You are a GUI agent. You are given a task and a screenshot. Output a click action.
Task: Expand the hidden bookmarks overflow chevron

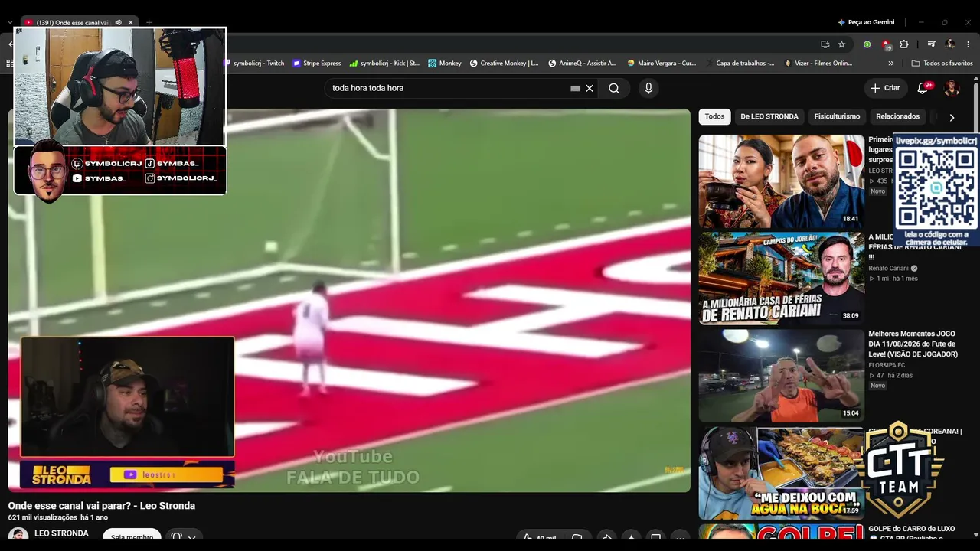pyautogui.click(x=890, y=64)
